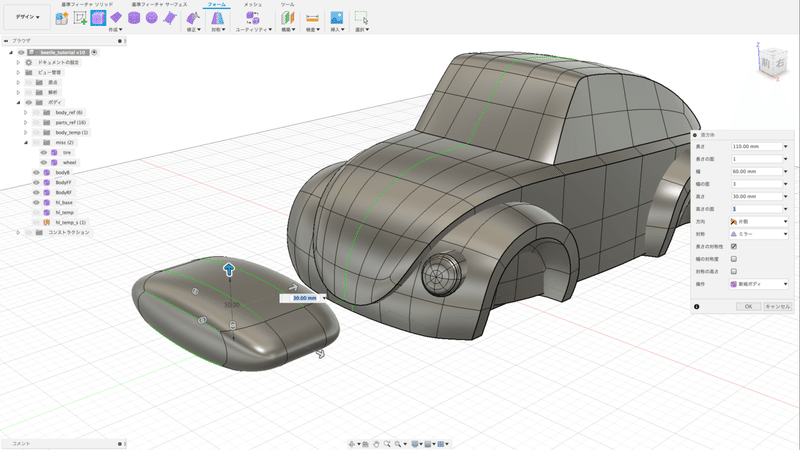
Task: Click the OK button in dialog
Action: [747, 306]
